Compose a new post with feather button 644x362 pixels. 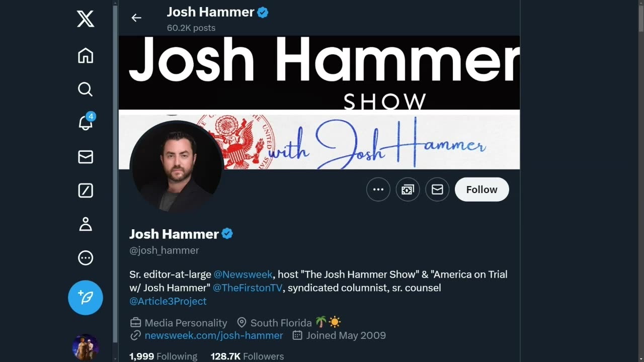[x=86, y=298]
